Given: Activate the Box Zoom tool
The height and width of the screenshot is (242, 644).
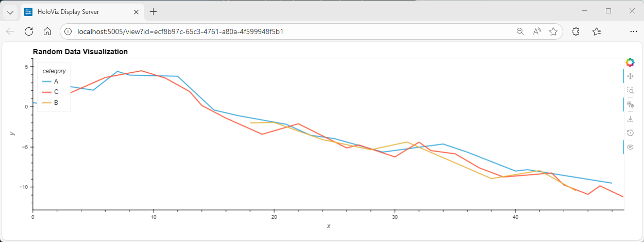Looking at the screenshot, I should (x=630, y=90).
